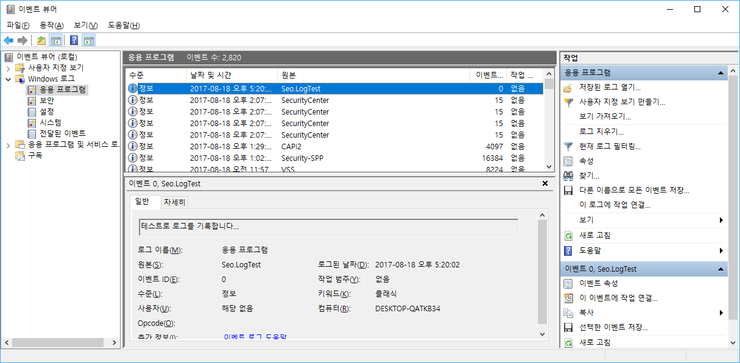This screenshot has height=363, width=740.
Task: Click the tree pane horizontal scrollbar thumb
Action: point(57,342)
